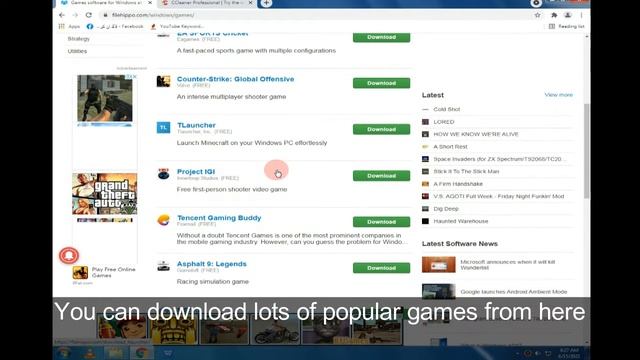Click the Asphalt 9 game icon
This screenshot has width=640, height=360.
coord(163,266)
